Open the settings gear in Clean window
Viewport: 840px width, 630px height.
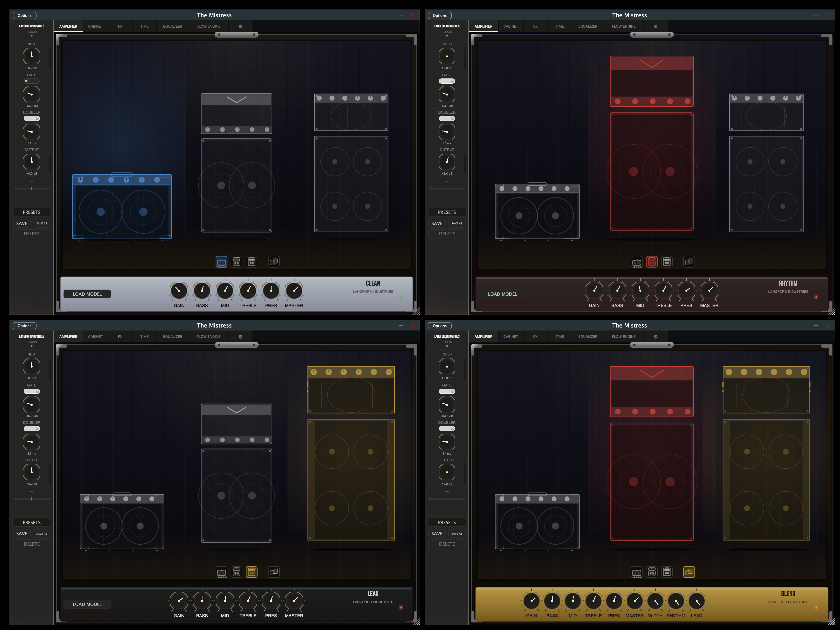pos(240,27)
